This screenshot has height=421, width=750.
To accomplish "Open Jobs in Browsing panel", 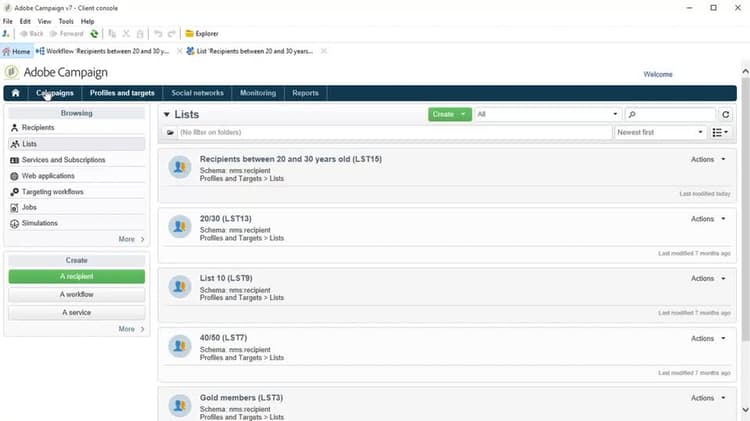I will 77,207.
